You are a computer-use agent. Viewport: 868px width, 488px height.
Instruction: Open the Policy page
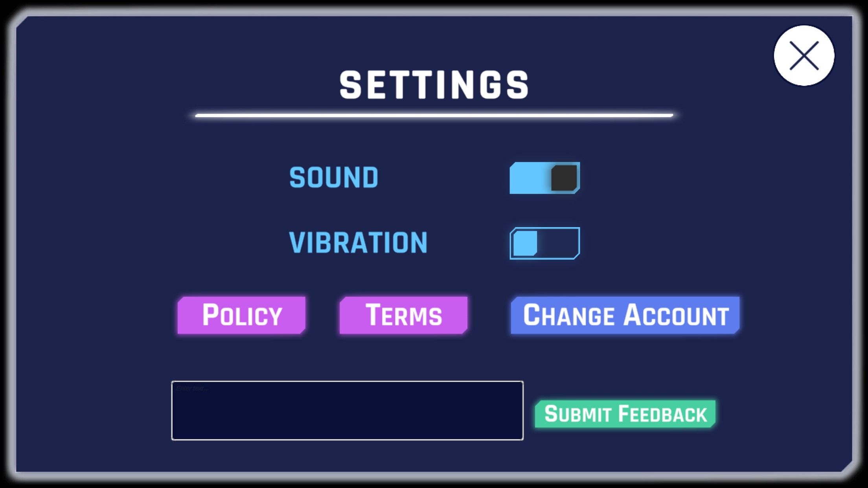click(x=241, y=315)
